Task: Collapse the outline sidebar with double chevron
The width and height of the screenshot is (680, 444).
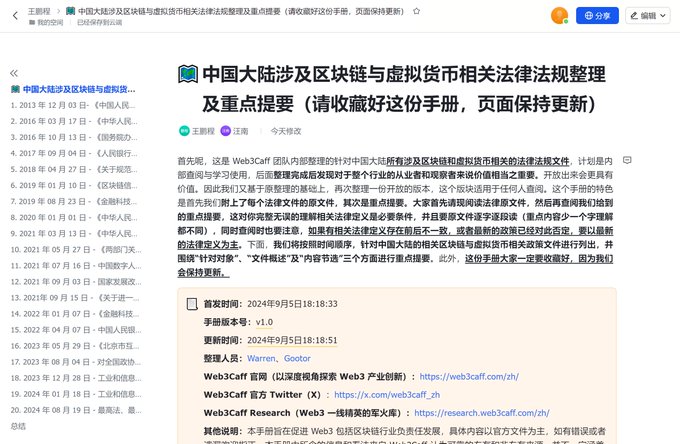Action: coord(14,73)
